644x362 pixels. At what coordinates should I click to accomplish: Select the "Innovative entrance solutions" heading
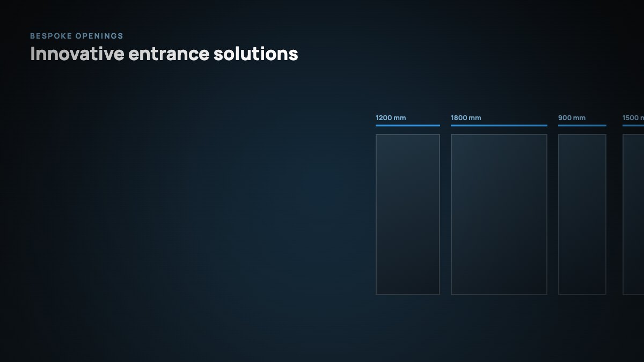coord(164,54)
